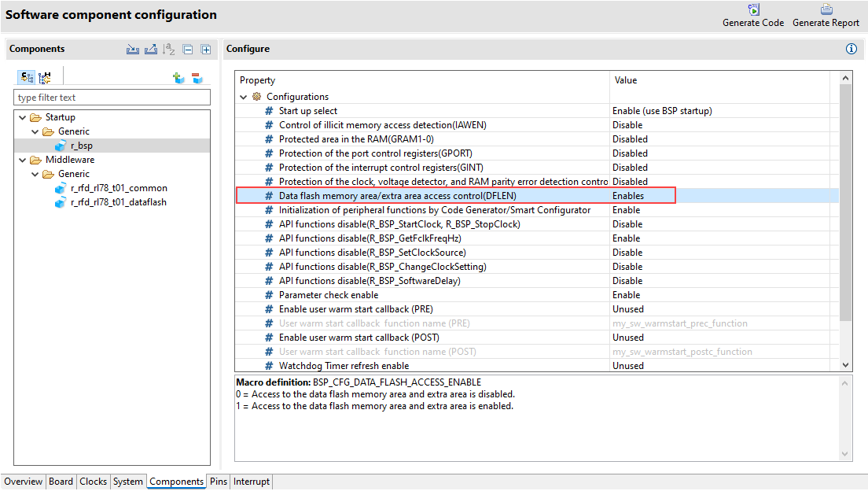Click the property table scroll up arrow

click(845, 78)
